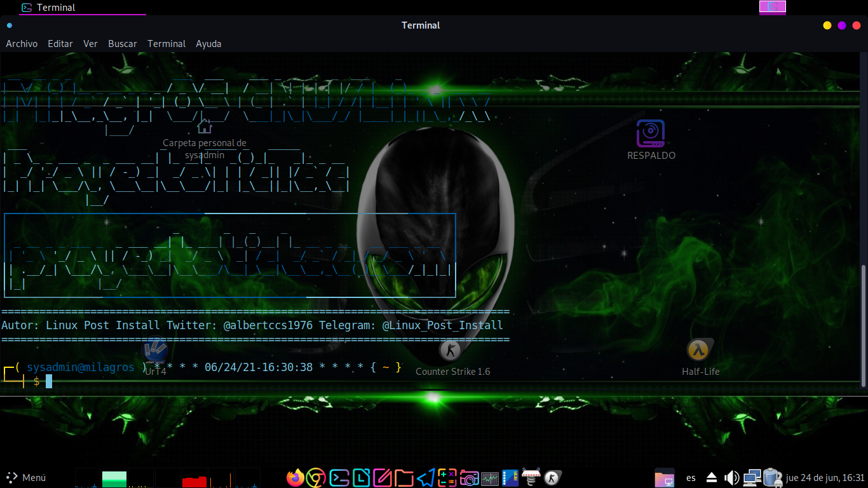Open the clock showing jue 24 de jun
Image resolution: width=868 pixels, height=488 pixels.
pos(825,478)
